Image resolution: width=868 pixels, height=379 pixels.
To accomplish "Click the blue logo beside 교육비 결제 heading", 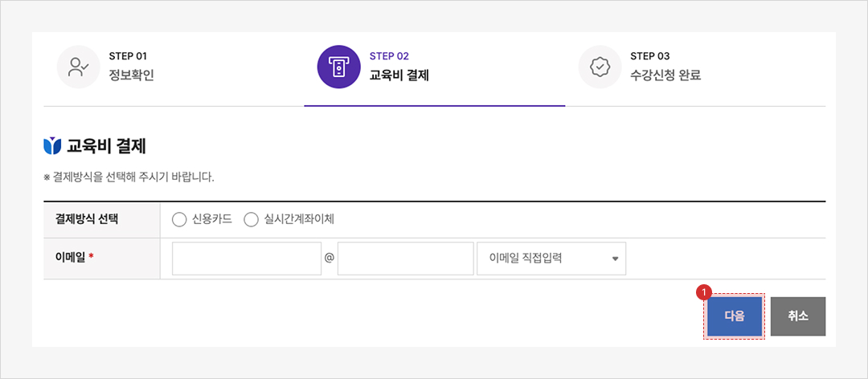I will point(52,146).
